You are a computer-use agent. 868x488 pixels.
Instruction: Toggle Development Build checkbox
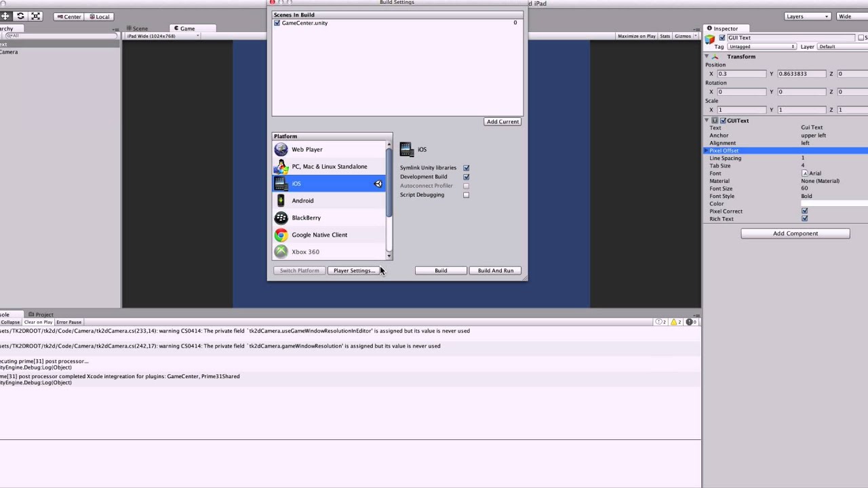tap(466, 177)
